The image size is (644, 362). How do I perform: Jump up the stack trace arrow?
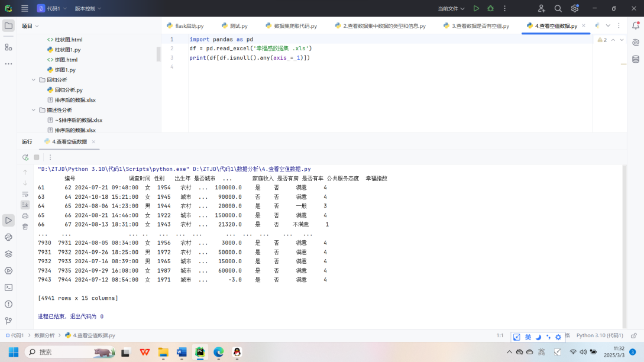(25, 172)
